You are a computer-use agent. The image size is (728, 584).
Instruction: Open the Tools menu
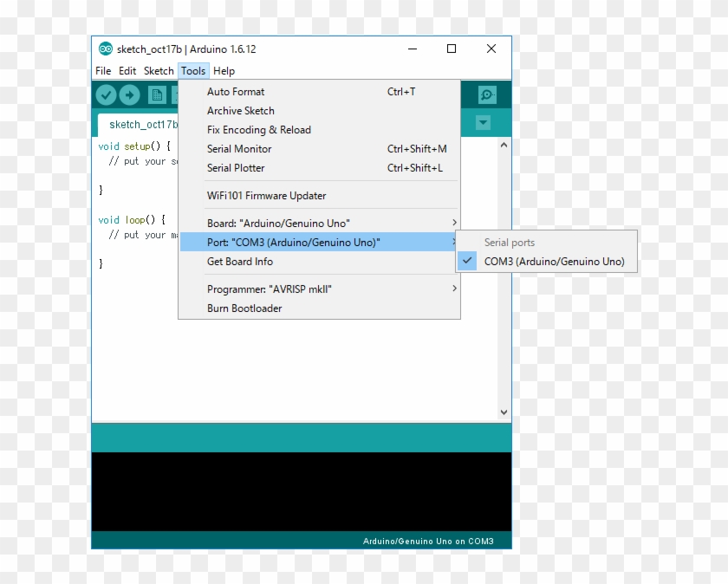click(x=193, y=70)
